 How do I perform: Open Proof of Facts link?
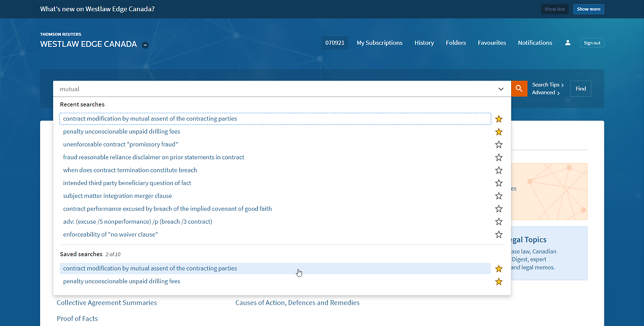point(77,319)
